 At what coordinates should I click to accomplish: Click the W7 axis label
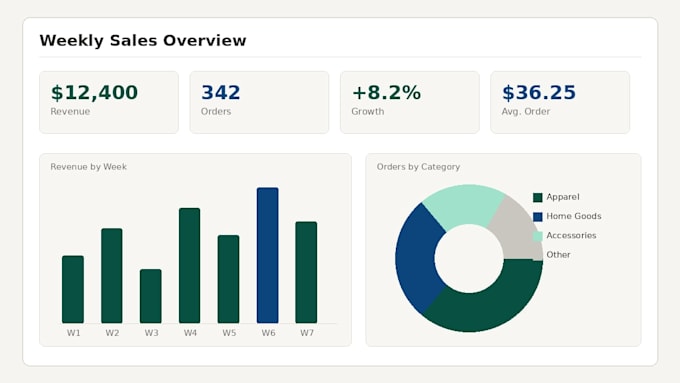coord(307,333)
